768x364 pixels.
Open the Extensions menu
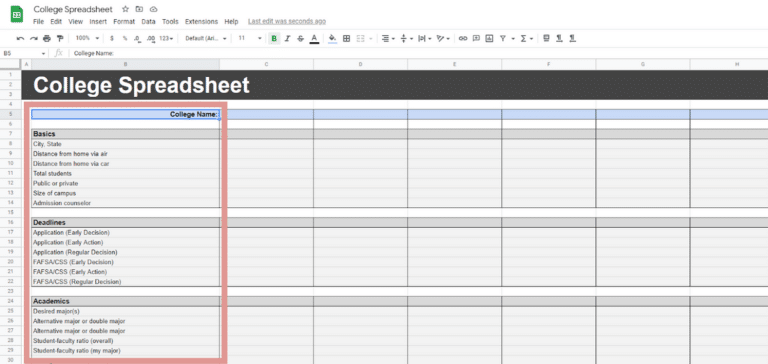201,22
